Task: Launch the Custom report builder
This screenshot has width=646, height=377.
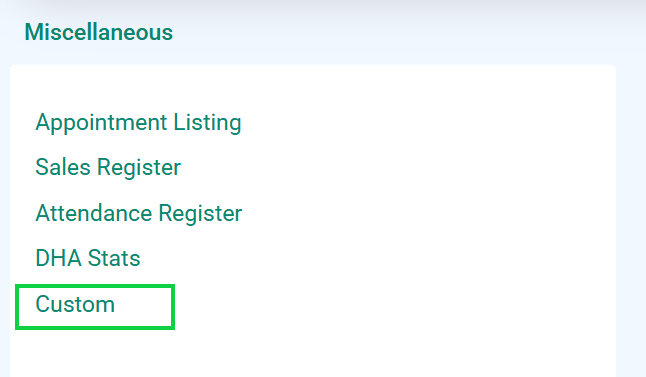Action: coord(75,304)
